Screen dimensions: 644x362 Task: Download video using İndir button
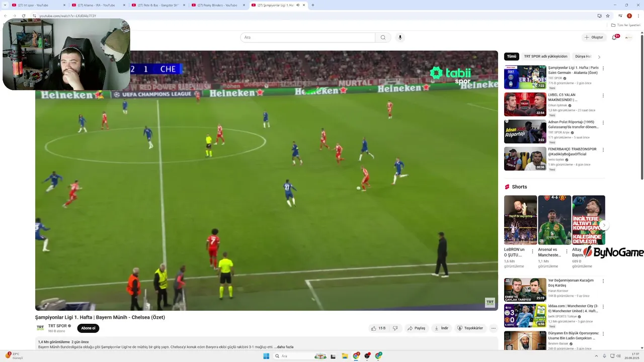coord(441,328)
